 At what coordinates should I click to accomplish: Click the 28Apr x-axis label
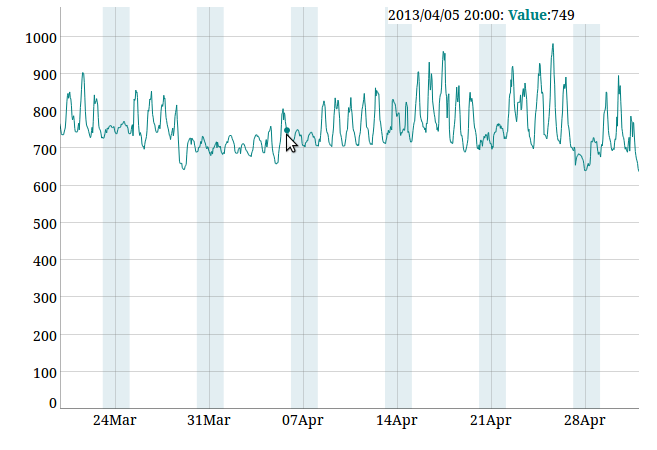pos(585,420)
